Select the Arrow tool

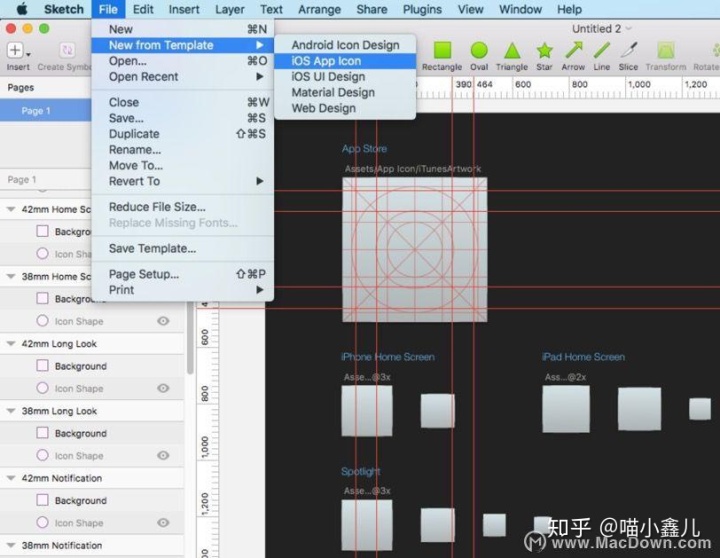[574, 51]
